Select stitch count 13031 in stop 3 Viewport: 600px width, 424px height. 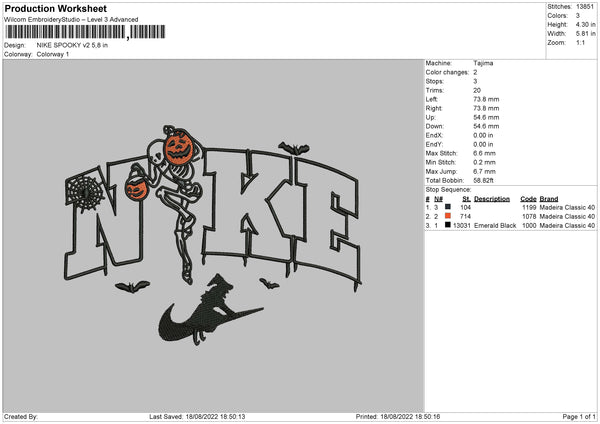point(462,226)
